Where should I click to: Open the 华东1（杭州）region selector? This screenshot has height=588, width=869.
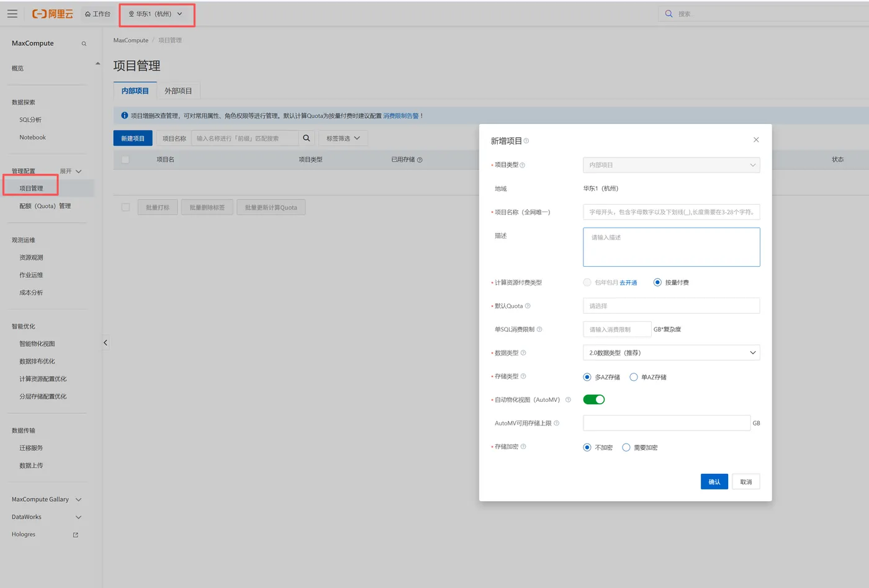[x=156, y=14]
